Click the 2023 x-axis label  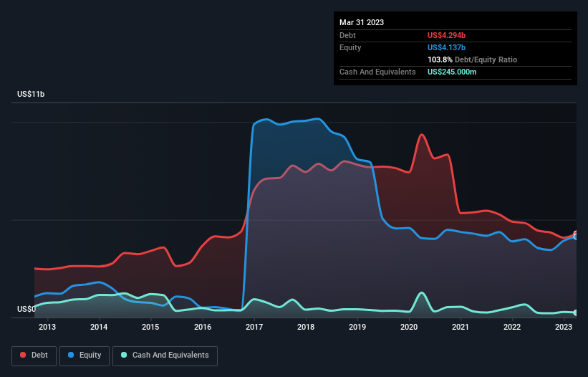tap(564, 327)
